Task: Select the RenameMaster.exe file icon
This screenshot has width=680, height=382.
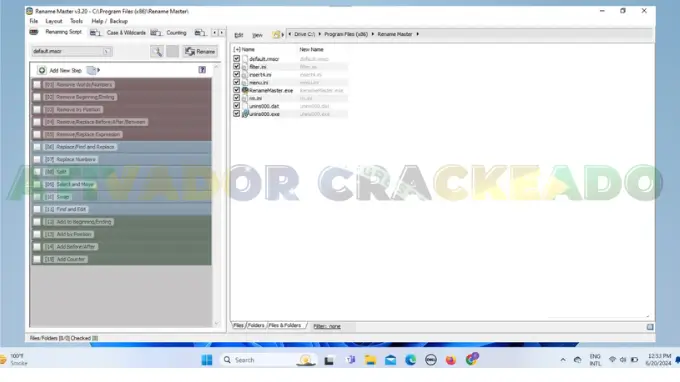Action: pyautogui.click(x=245, y=90)
